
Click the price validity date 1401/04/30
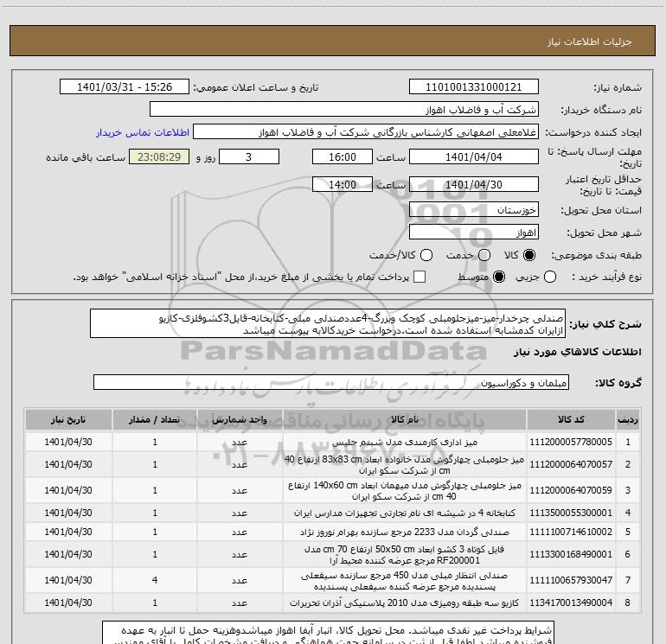point(474,184)
